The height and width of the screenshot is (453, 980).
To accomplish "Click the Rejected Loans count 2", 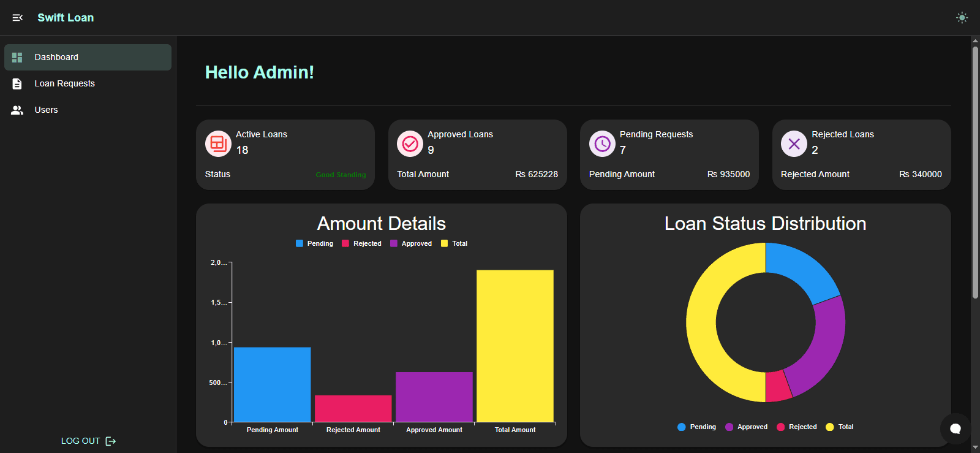I will pos(815,150).
